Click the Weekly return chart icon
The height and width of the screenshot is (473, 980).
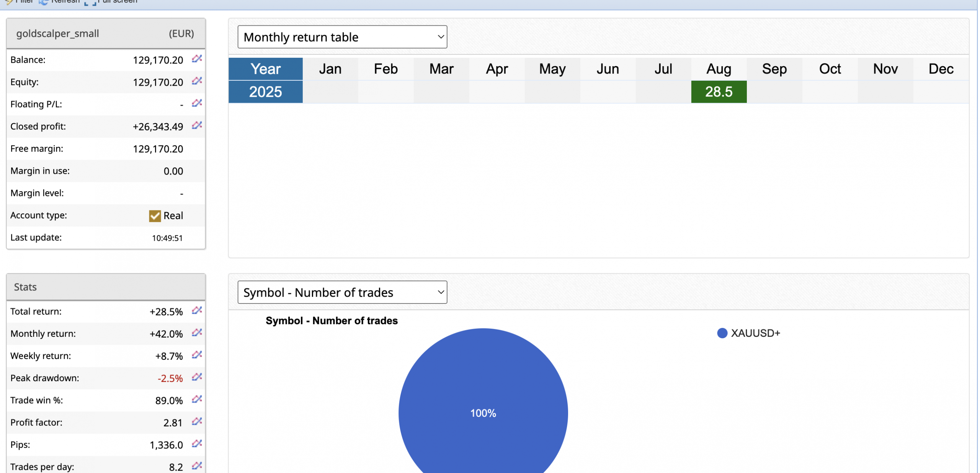tap(197, 355)
